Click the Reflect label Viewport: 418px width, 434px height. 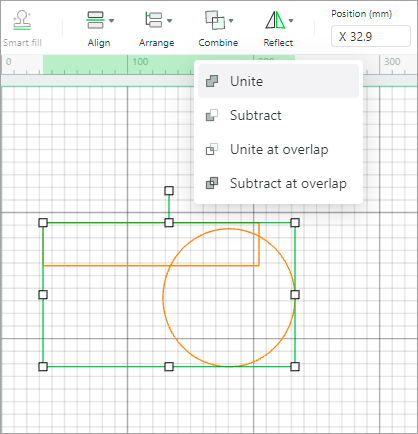(x=278, y=43)
